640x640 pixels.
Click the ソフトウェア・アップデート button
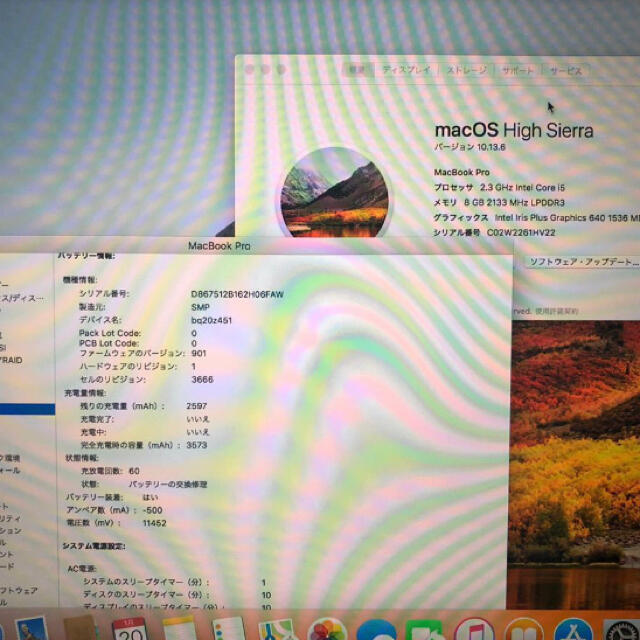click(x=584, y=262)
